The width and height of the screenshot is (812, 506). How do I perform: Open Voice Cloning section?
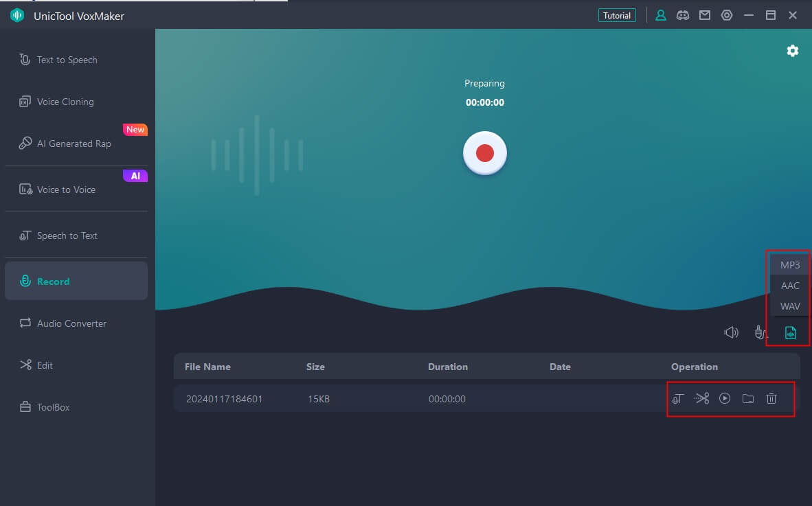click(76, 102)
